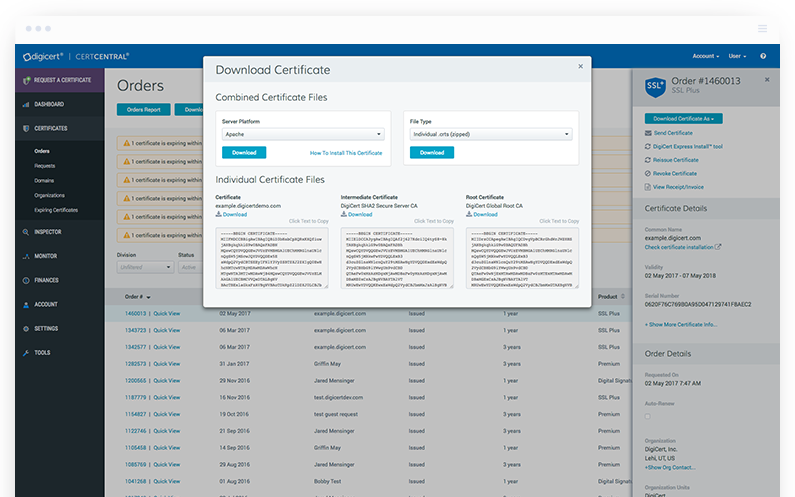Click the Revoke Certificate icon
795x497 pixels.
pyautogui.click(x=650, y=173)
